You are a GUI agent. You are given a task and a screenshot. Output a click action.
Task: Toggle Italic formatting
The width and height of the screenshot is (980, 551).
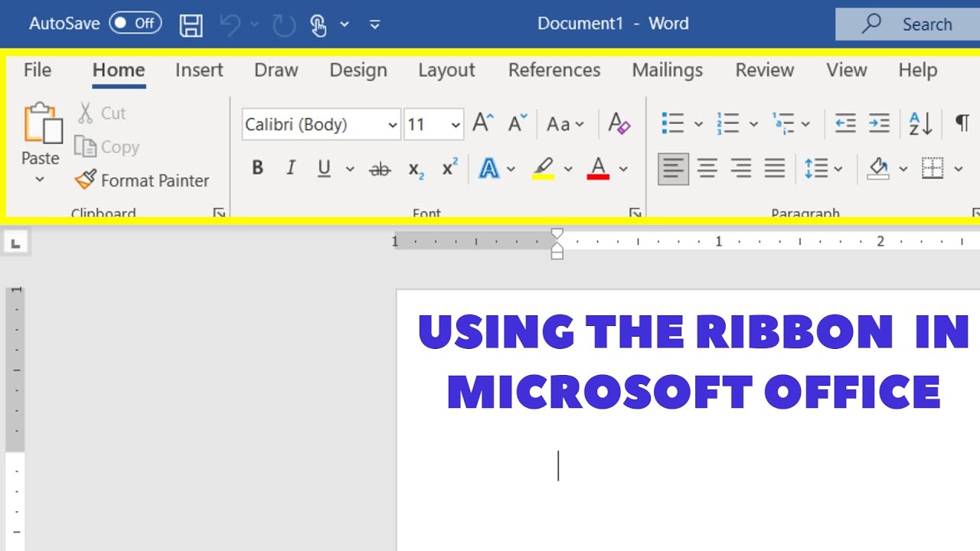[x=291, y=168]
